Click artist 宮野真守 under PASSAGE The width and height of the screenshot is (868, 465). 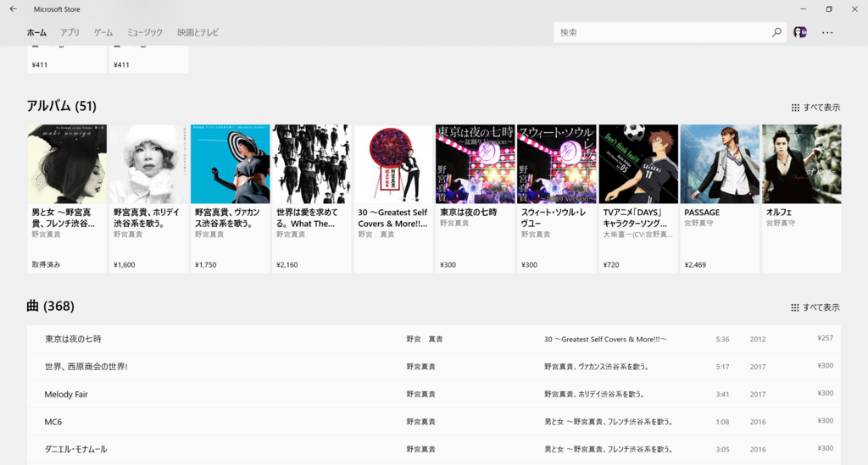(x=698, y=224)
